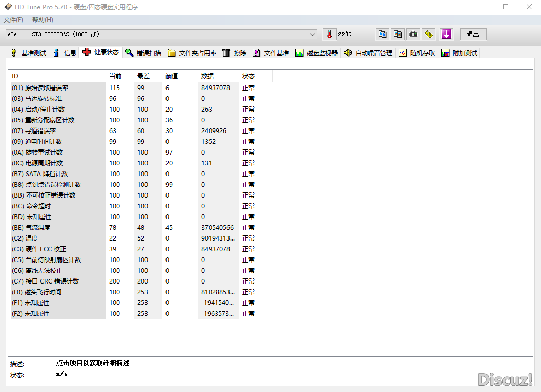Switch to the 自动噪音管理 tab

point(369,53)
